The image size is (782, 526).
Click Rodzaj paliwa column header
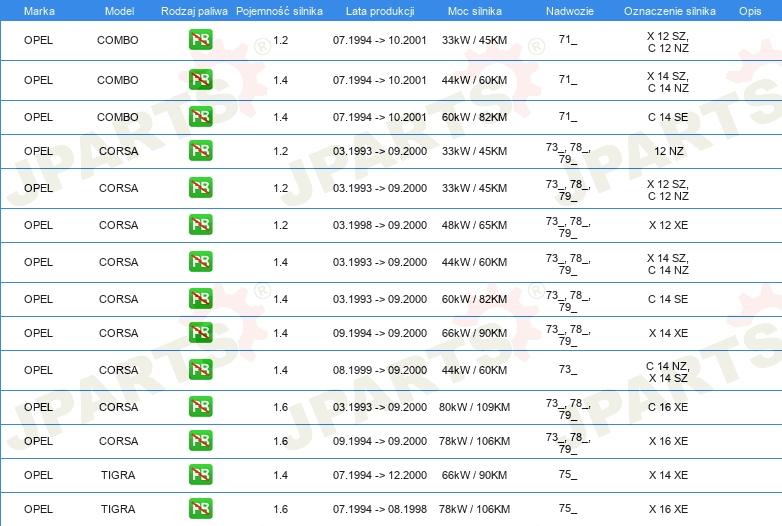point(194,11)
